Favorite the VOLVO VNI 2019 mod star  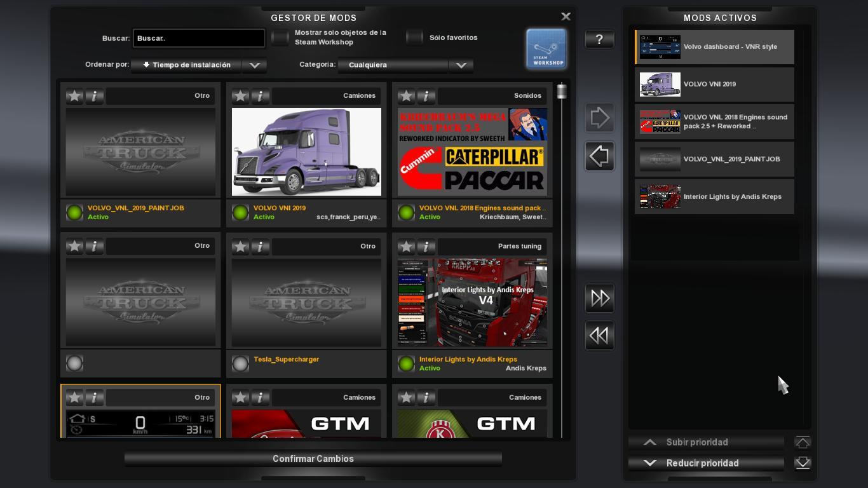click(x=240, y=96)
